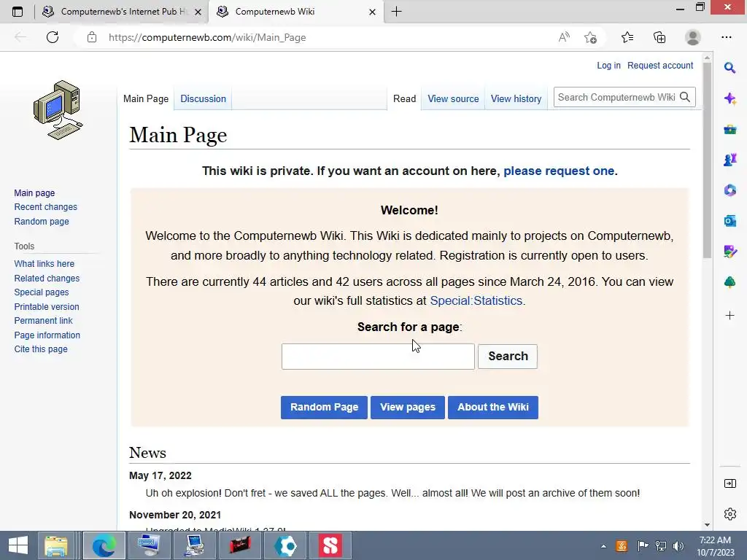Add this page to favorites star icon
This screenshot has height=560, width=747.
click(x=590, y=37)
